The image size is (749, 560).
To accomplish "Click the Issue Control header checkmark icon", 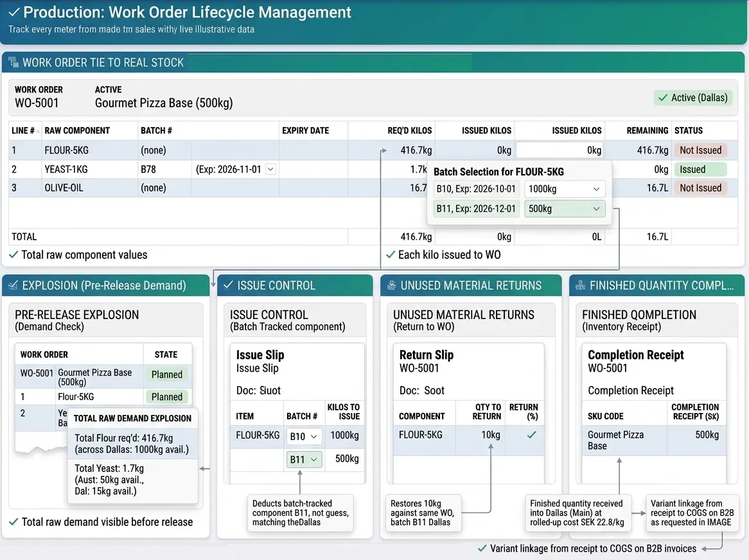I will coord(228,285).
